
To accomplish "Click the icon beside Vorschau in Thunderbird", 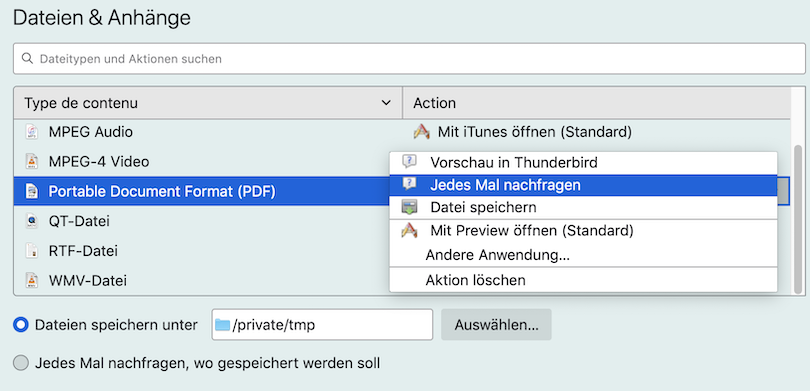I will click(409, 162).
